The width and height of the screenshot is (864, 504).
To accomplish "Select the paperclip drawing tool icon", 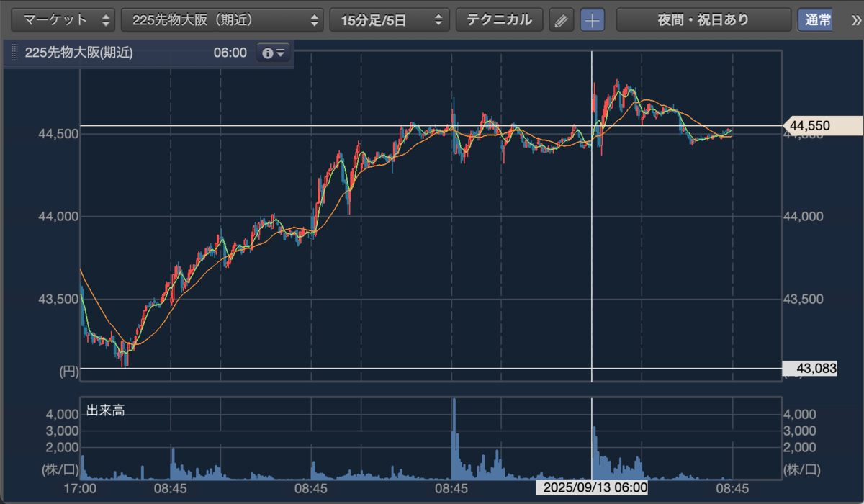I will [x=561, y=20].
